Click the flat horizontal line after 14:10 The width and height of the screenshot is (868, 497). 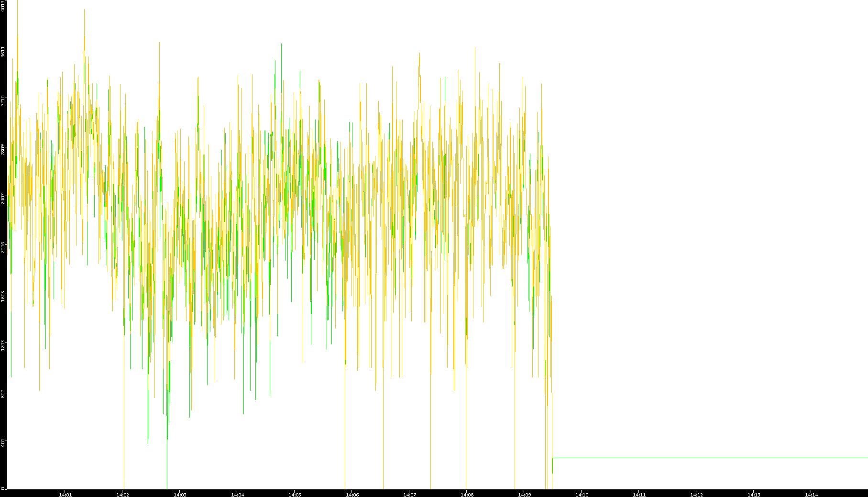(708, 458)
